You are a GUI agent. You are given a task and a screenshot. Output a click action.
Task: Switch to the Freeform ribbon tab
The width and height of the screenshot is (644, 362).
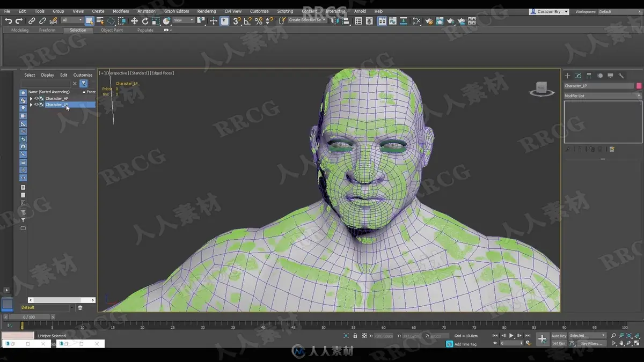pyautogui.click(x=47, y=30)
